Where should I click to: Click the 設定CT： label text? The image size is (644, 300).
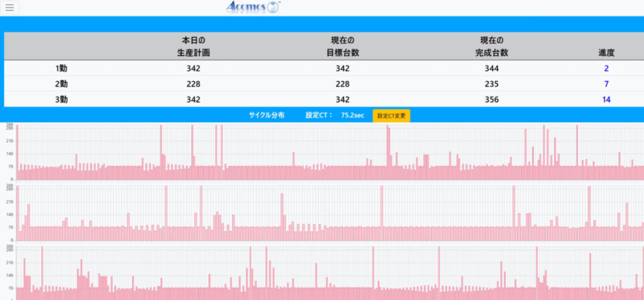(319, 115)
